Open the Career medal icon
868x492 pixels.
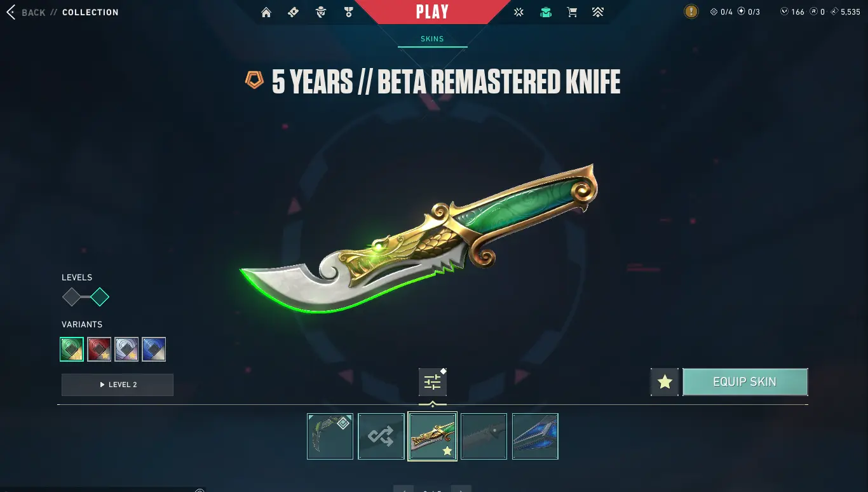coord(348,12)
